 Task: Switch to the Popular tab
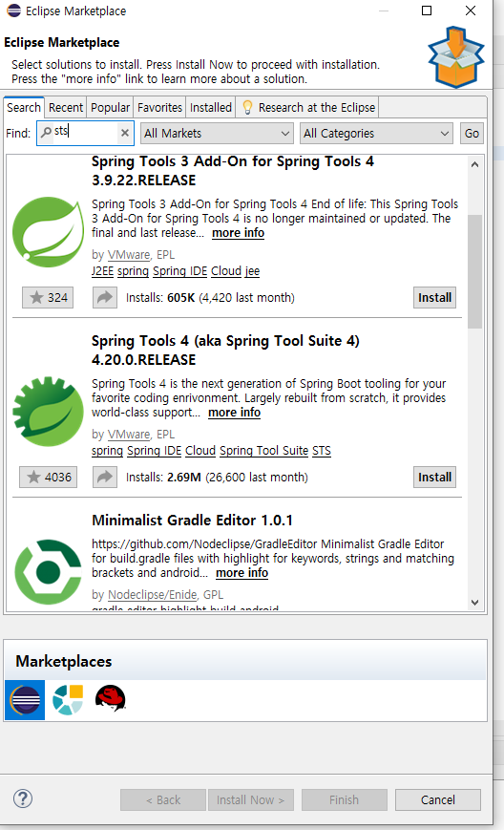(110, 108)
